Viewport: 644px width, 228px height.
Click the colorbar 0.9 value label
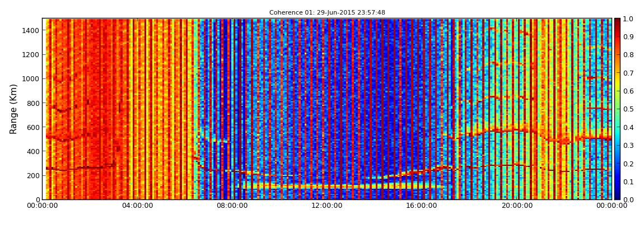628,37
